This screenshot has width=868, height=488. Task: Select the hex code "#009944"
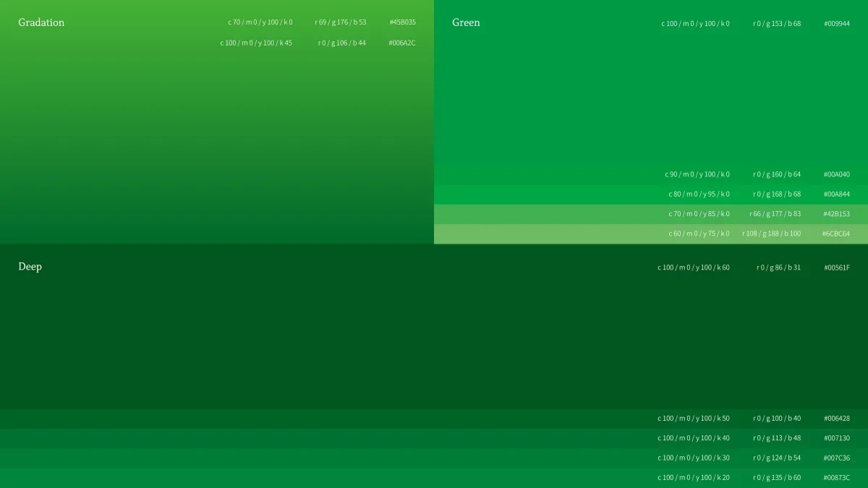(837, 24)
